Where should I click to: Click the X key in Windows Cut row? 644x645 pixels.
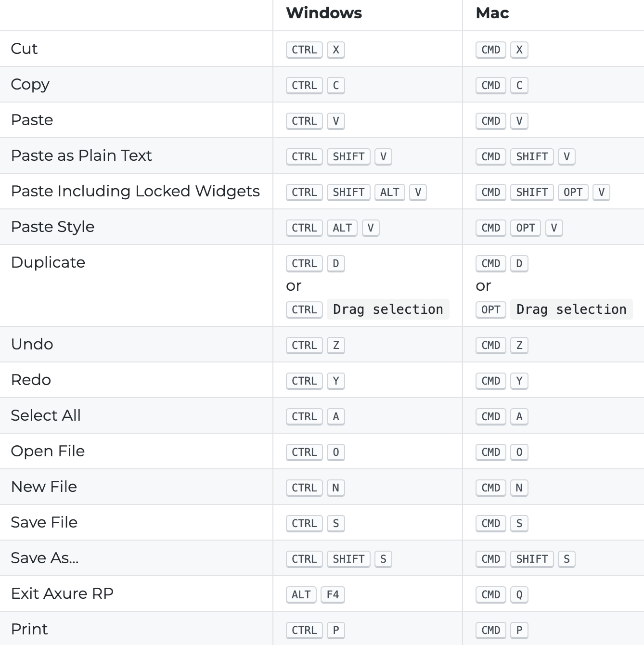point(336,50)
